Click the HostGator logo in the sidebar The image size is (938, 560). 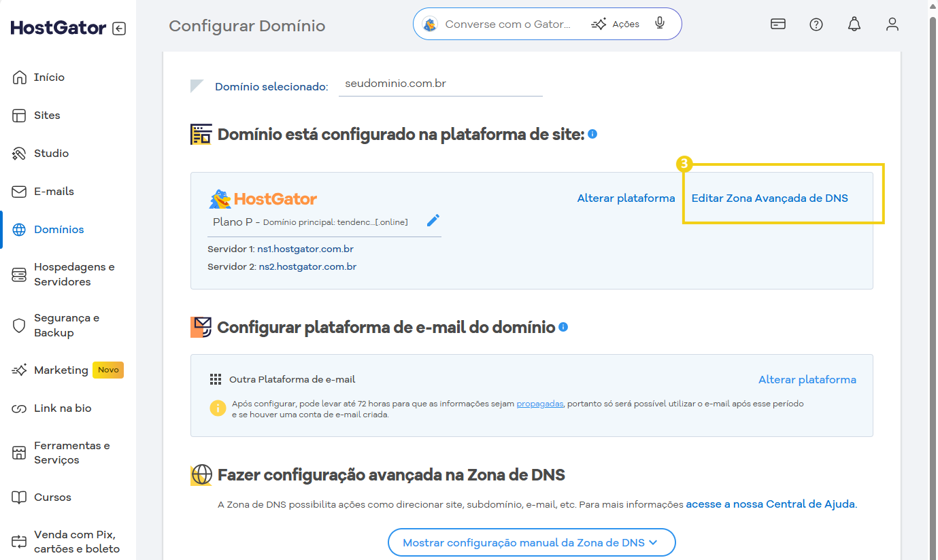coord(58,28)
